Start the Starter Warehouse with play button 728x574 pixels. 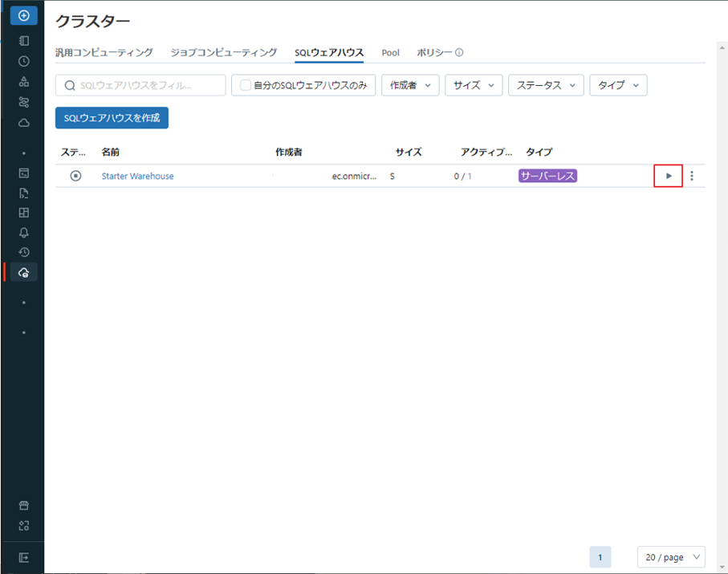click(x=669, y=176)
